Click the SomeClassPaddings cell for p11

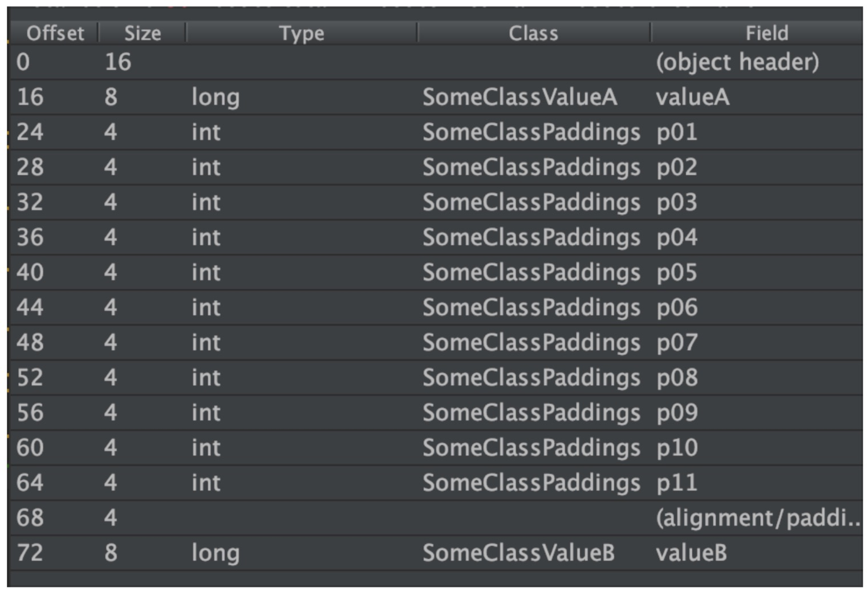(x=531, y=483)
